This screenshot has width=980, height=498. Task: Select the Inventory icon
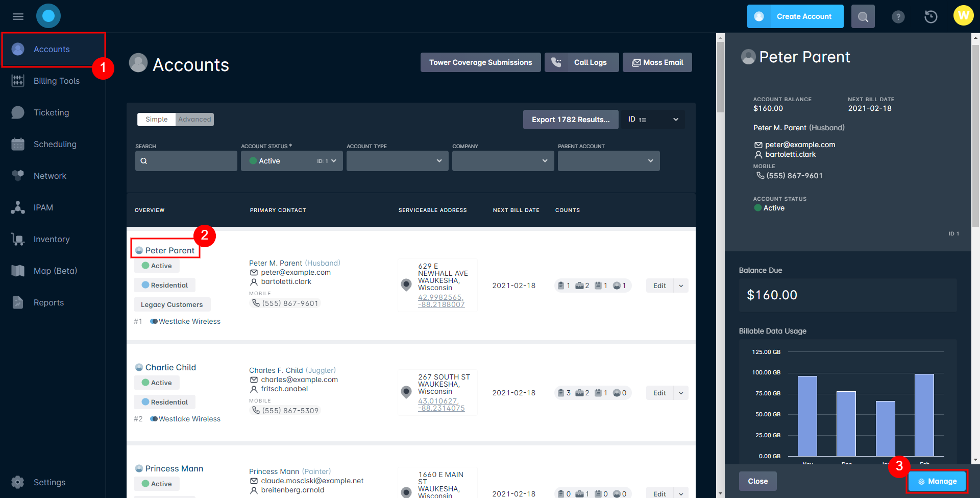click(x=18, y=239)
